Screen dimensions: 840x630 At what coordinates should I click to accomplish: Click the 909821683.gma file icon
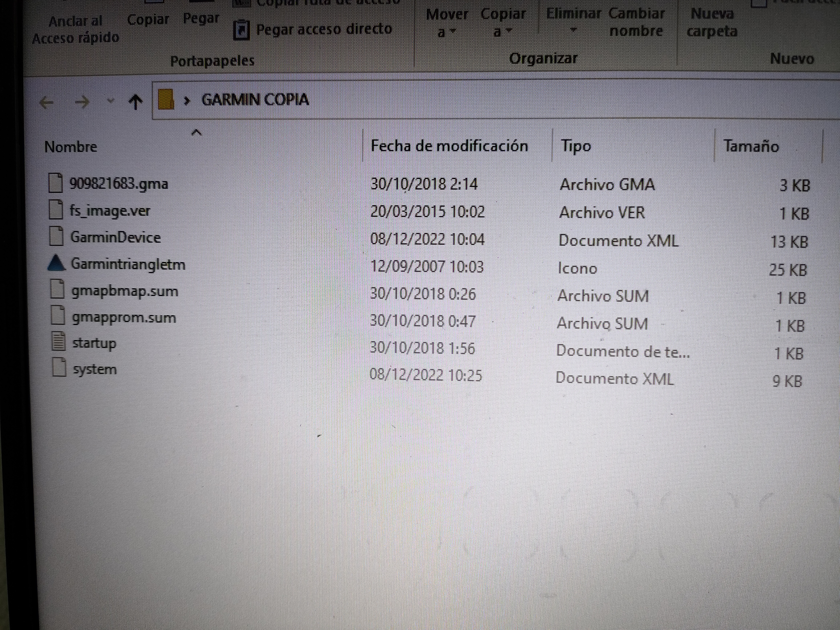click(x=55, y=183)
